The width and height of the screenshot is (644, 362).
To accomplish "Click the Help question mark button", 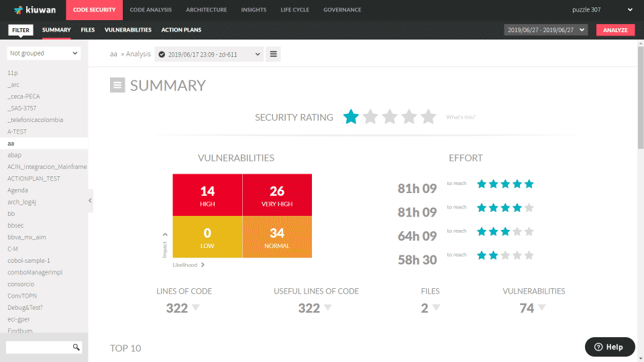I will [609, 347].
